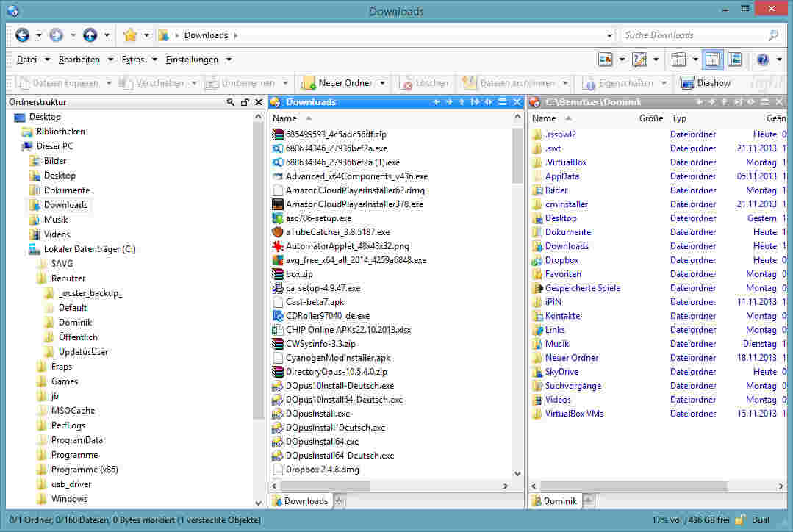Open the Bearbeiten menu
This screenshot has height=532, width=793.
[x=79, y=60]
